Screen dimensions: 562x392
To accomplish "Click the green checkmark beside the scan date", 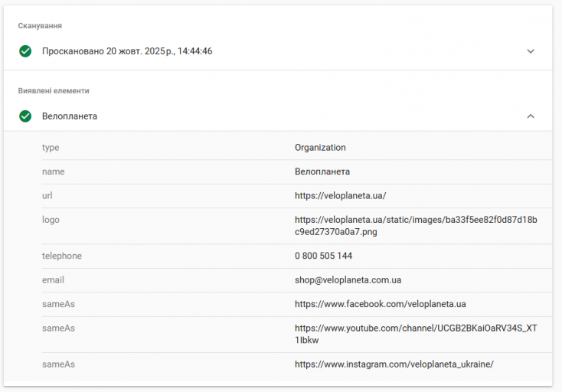I will (x=25, y=51).
